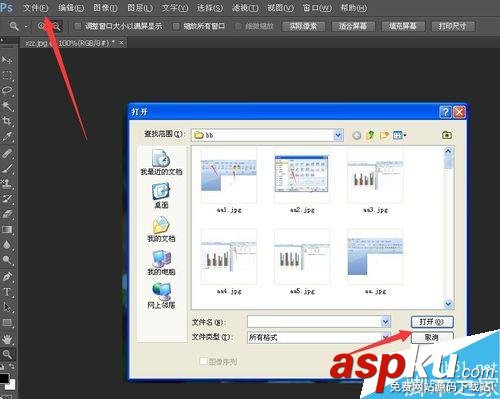This screenshot has width=500, height=399.
Task: Open the 帮助 menu
Action: click(x=354, y=8)
